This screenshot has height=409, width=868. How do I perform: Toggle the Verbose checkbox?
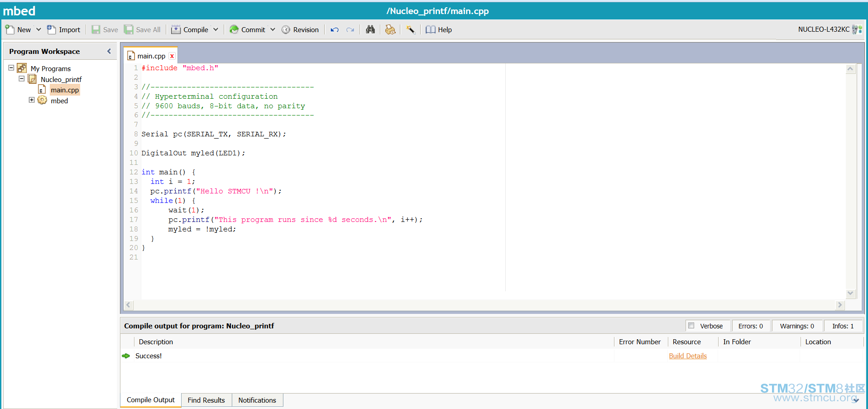(691, 326)
